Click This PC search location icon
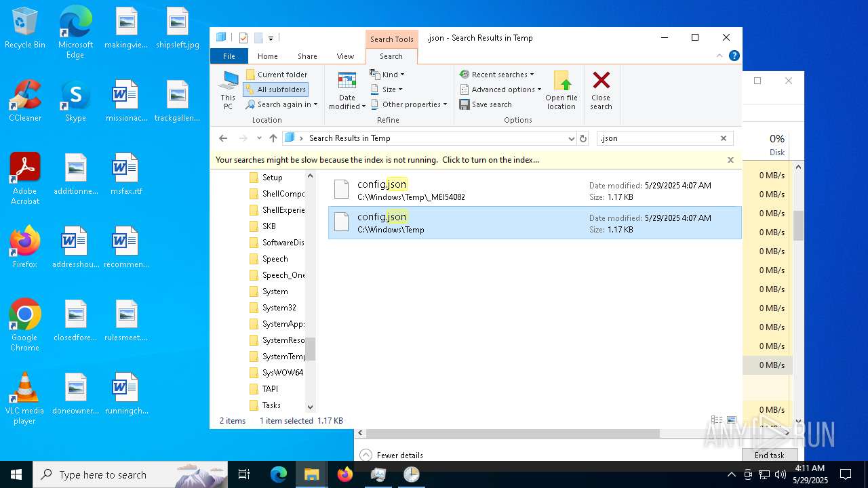The height and width of the screenshot is (488, 868). tap(228, 90)
